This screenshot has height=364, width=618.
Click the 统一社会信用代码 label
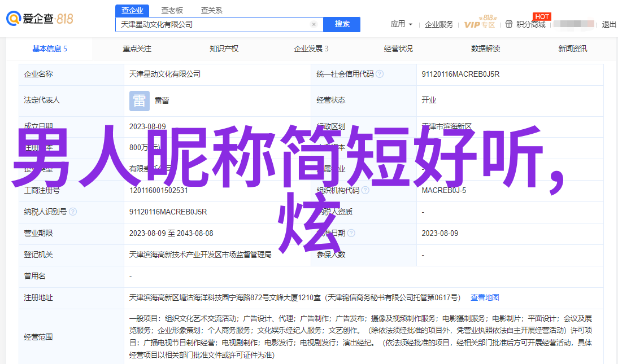click(x=345, y=74)
